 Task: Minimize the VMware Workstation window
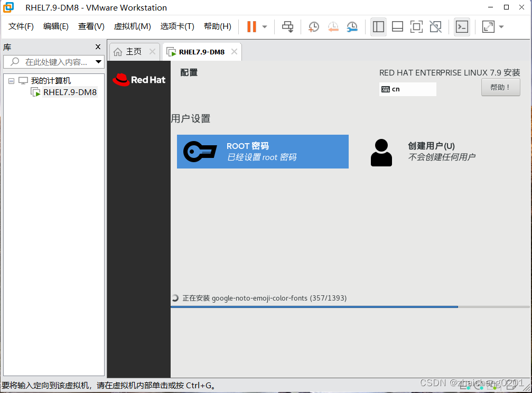coord(491,7)
